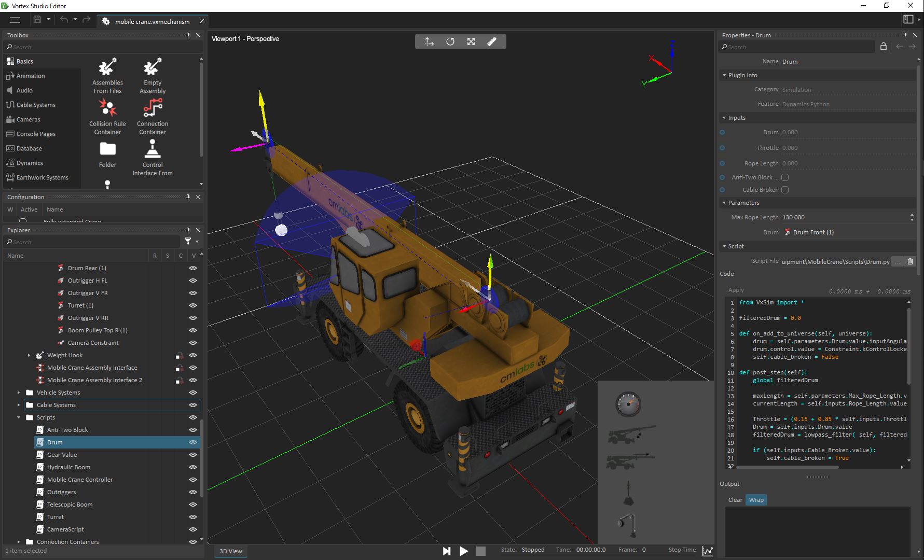924x560 pixels.
Task: Select the rotate tool in viewport toolbar
Action: (450, 41)
